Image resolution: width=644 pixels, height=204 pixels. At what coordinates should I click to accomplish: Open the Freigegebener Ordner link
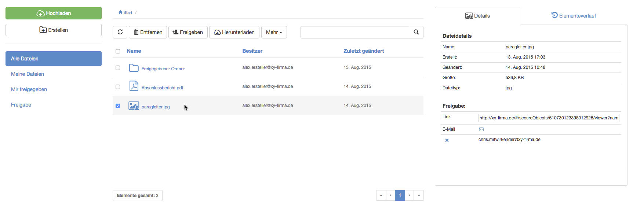[163, 69]
